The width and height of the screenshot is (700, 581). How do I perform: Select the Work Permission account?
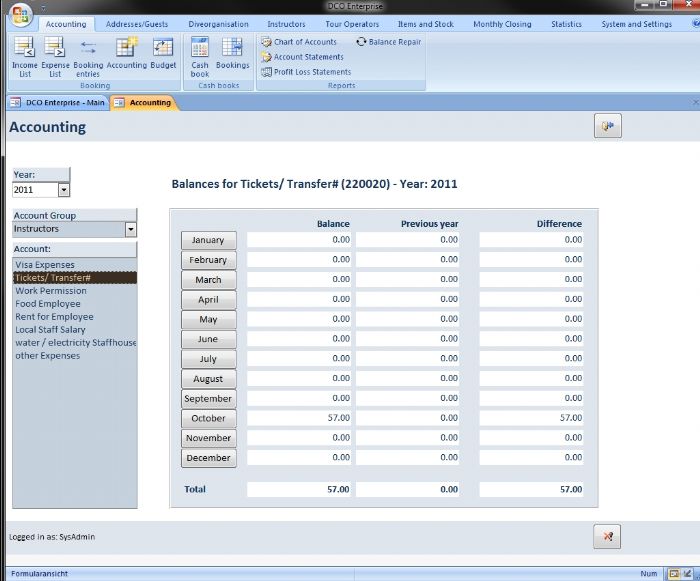pyautogui.click(x=51, y=291)
